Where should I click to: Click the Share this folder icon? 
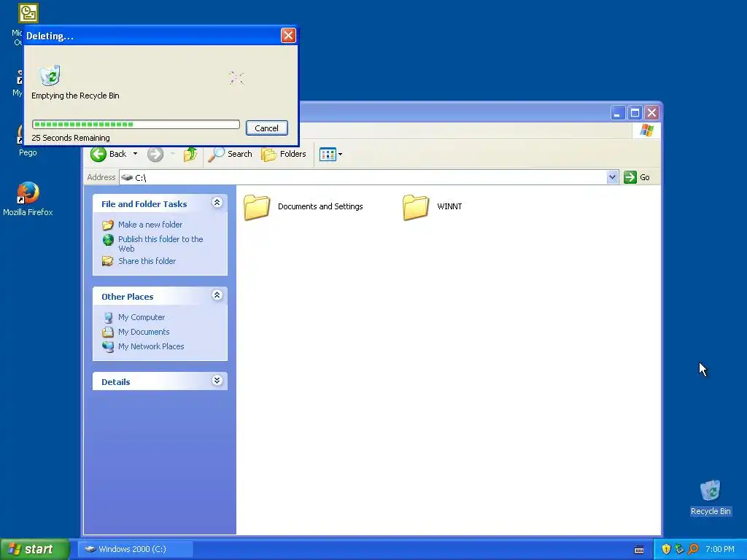click(x=108, y=261)
